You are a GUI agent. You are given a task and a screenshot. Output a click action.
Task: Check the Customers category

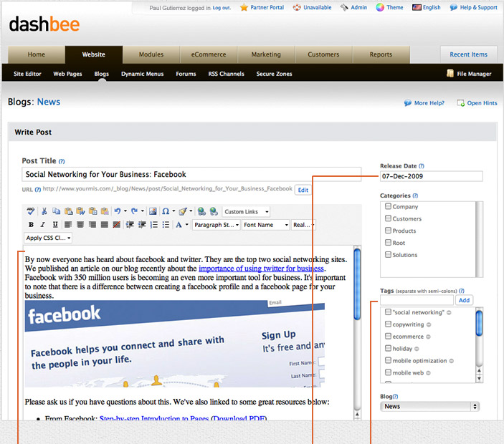(388, 218)
